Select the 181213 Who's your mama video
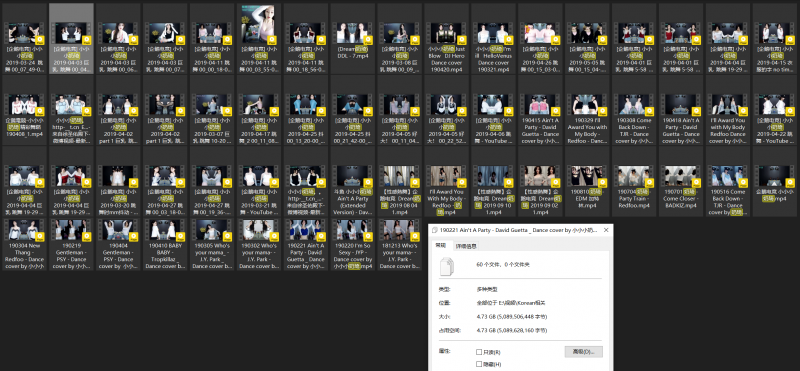This screenshot has height=371, width=800. [x=400, y=244]
